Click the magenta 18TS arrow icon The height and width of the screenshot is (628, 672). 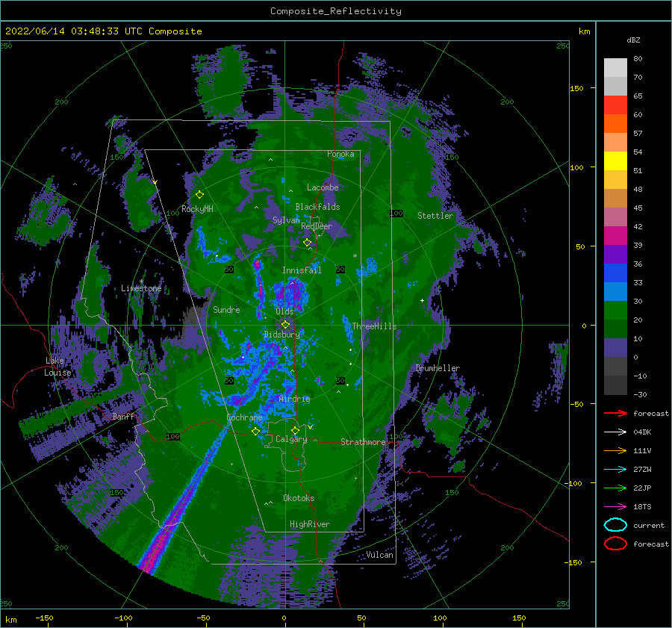pyautogui.click(x=615, y=507)
